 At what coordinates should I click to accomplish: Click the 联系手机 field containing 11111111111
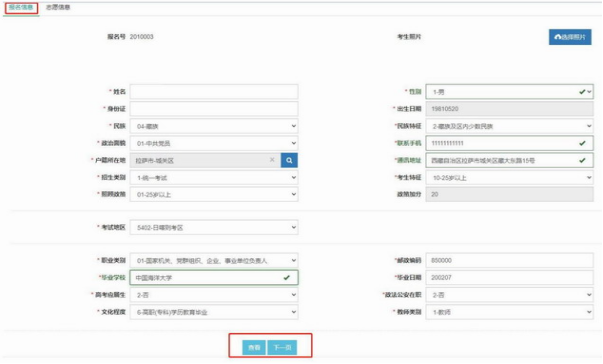[509, 143]
